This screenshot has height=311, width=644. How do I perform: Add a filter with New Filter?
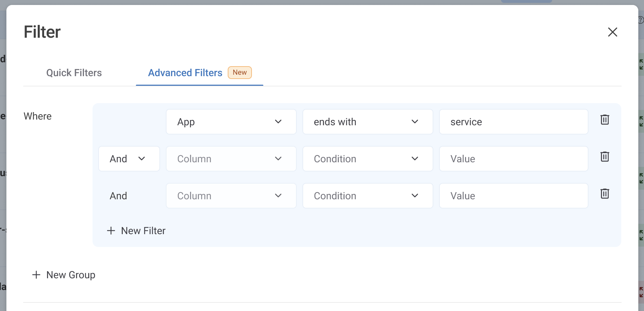coord(136,231)
